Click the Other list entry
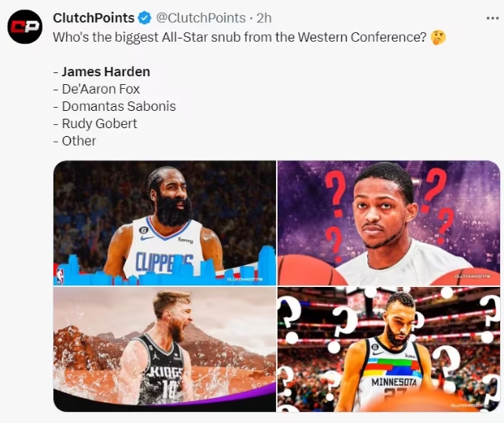 tap(79, 141)
